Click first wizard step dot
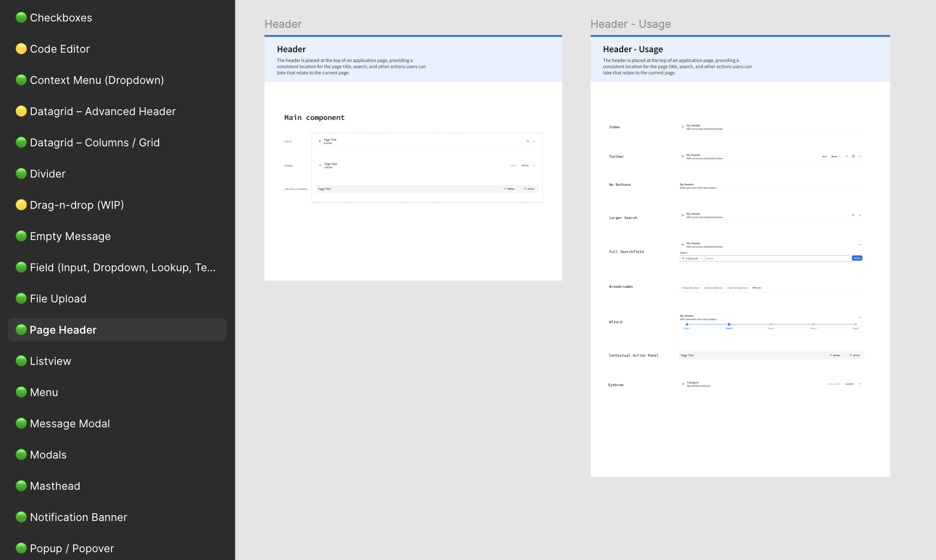The width and height of the screenshot is (936, 560). tap(687, 324)
